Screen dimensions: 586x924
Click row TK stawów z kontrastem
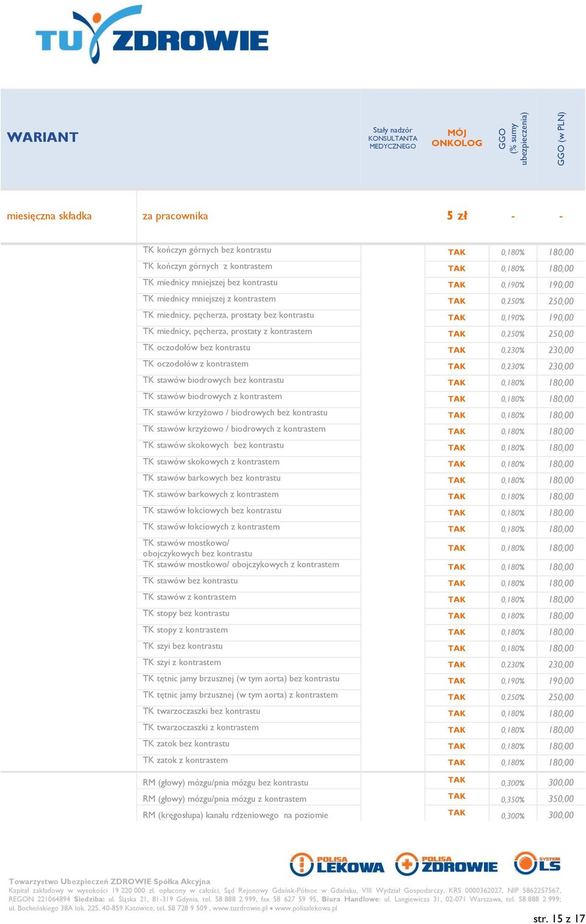189,597
